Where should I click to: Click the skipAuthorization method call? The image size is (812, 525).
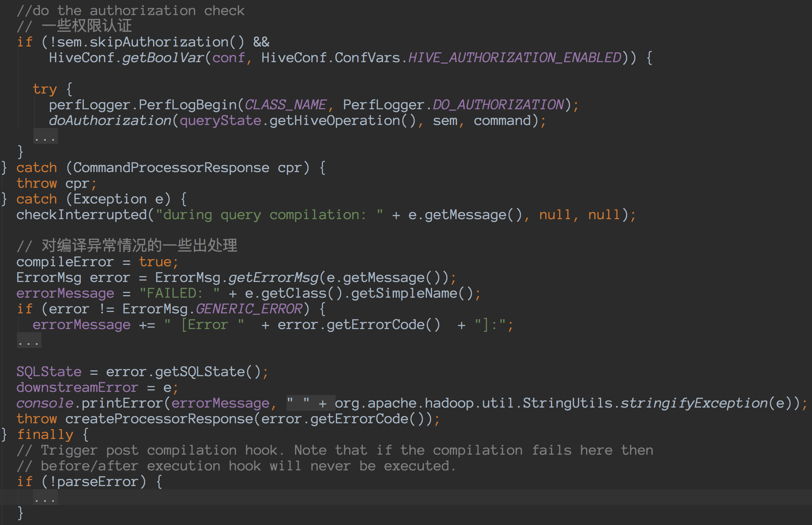click(159, 42)
